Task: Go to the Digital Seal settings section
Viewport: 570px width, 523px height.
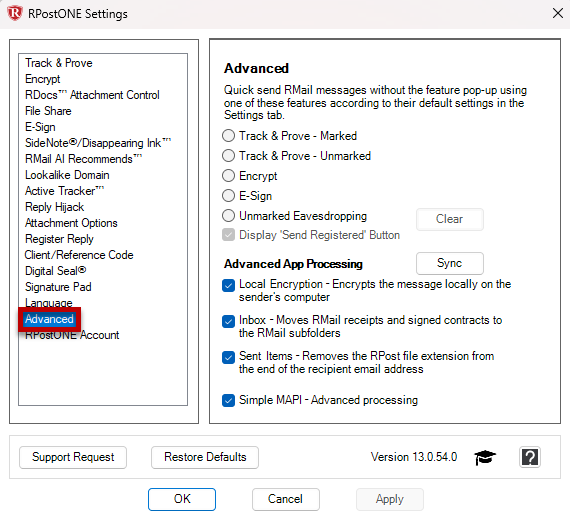Action: coord(55,271)
